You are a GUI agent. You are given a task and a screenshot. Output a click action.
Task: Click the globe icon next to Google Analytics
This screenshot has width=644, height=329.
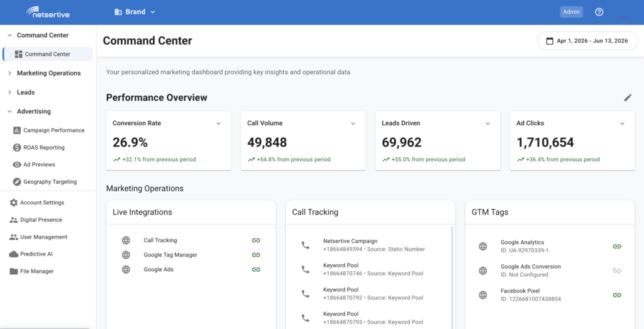[x=482, y=247]
